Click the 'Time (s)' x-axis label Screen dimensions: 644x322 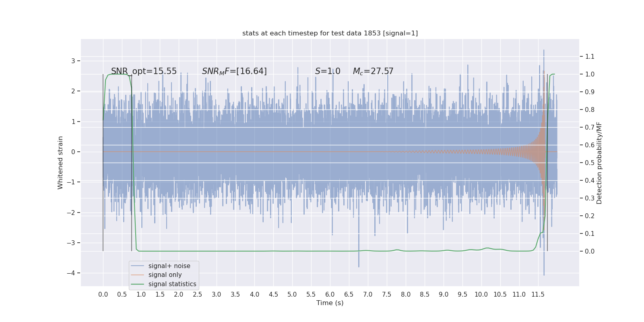coord(330,303)
